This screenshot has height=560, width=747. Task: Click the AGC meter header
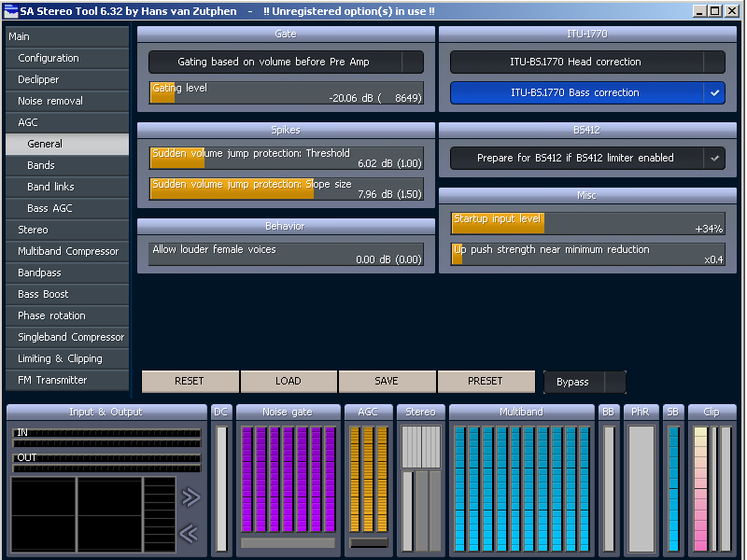tap(368, 412)
